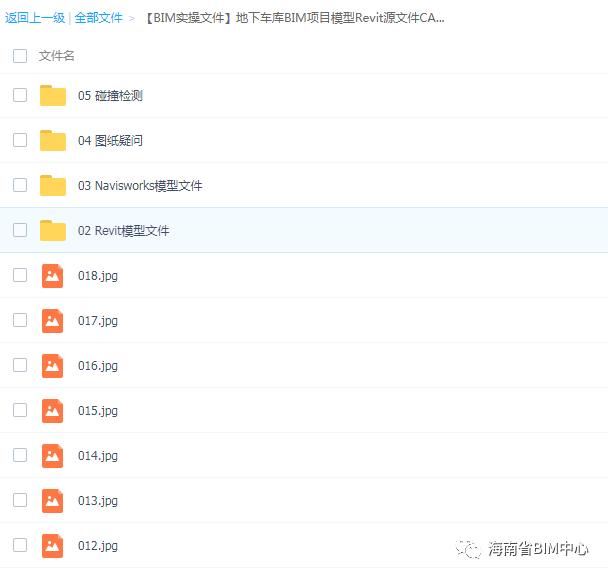Screen dimensions: 608x576
Task: Click the image icon for 015.jpg
Action: (x=52, y=411)
